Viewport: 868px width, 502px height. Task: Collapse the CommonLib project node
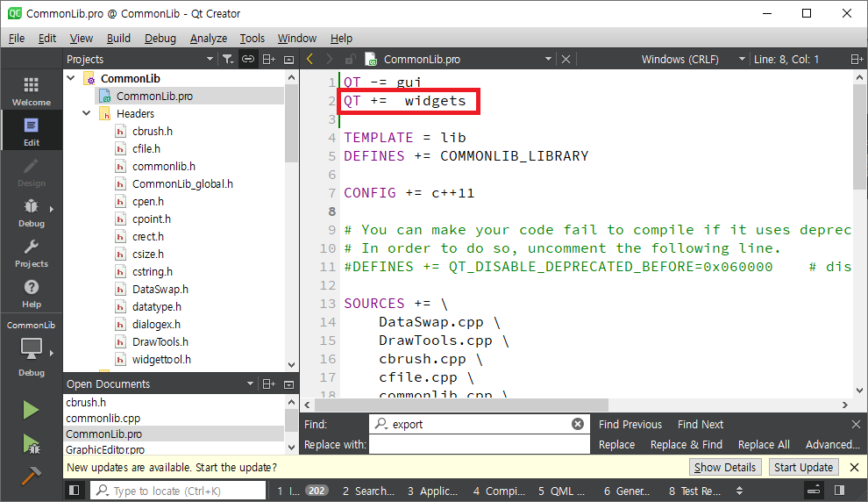[71, 78]
